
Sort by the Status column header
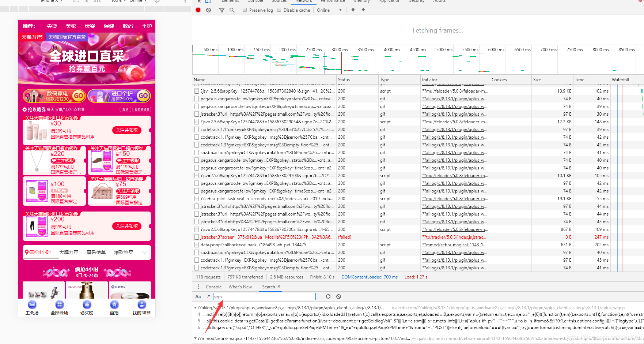coord(357,80)
